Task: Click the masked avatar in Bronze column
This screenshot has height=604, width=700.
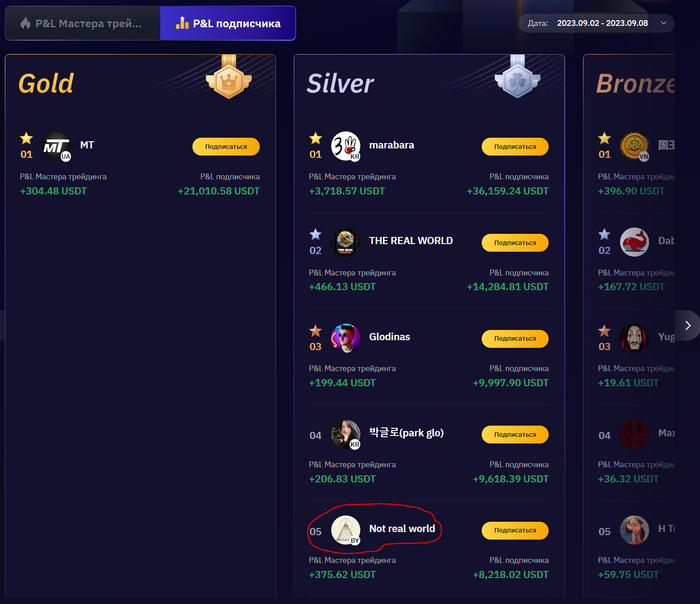Action: coord(634,338)
